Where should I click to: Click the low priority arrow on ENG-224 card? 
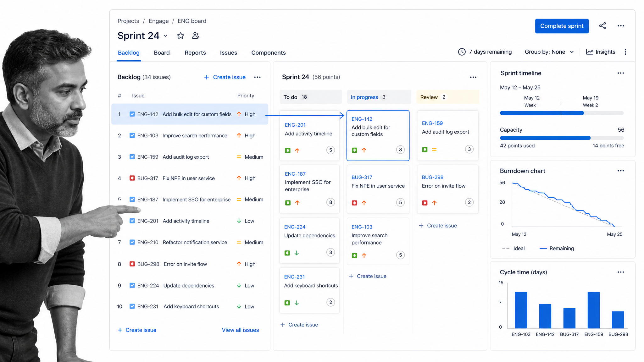(x=297, y=253)
